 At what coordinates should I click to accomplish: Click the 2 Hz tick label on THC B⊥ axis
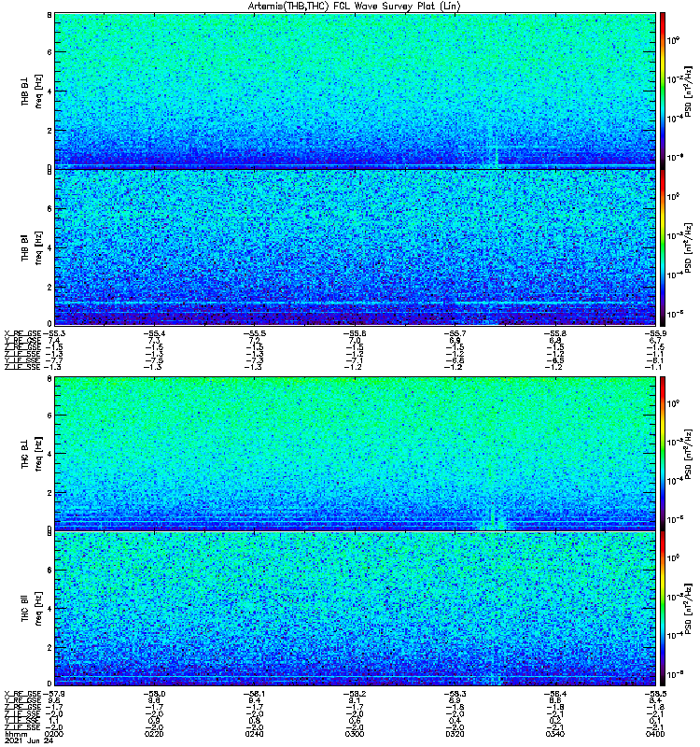click(49, 493)
